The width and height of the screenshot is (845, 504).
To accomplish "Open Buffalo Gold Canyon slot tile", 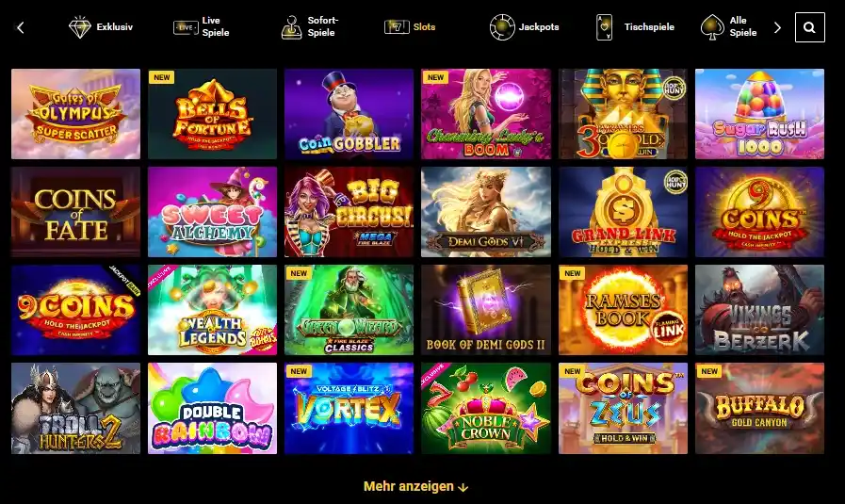I will [759, 408].
